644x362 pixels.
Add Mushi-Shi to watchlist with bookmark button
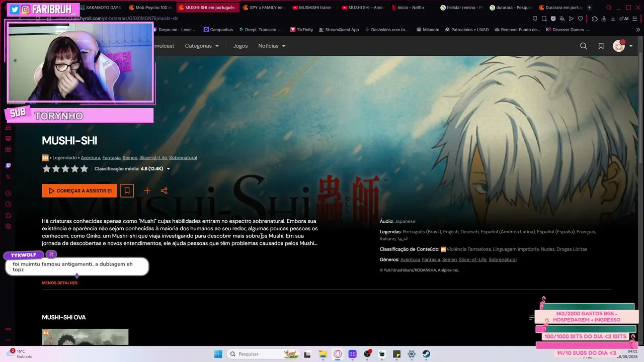(x=127, y=191)
